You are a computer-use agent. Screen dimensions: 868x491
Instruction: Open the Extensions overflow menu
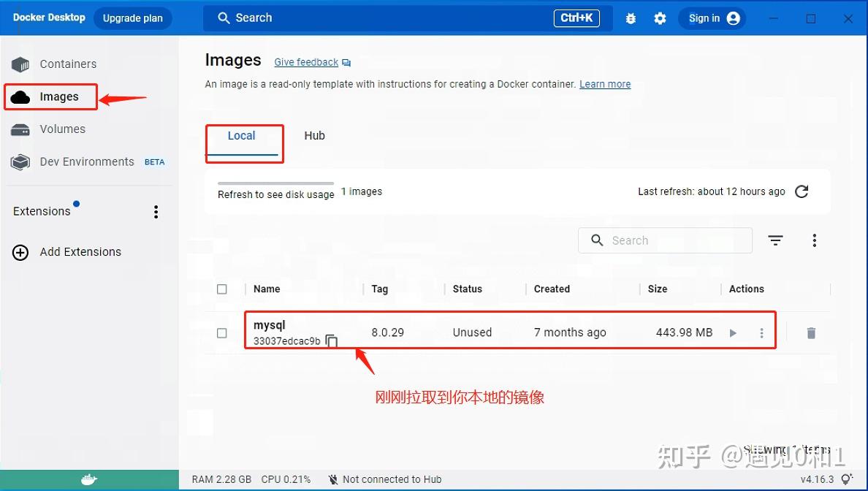(156, 211)
